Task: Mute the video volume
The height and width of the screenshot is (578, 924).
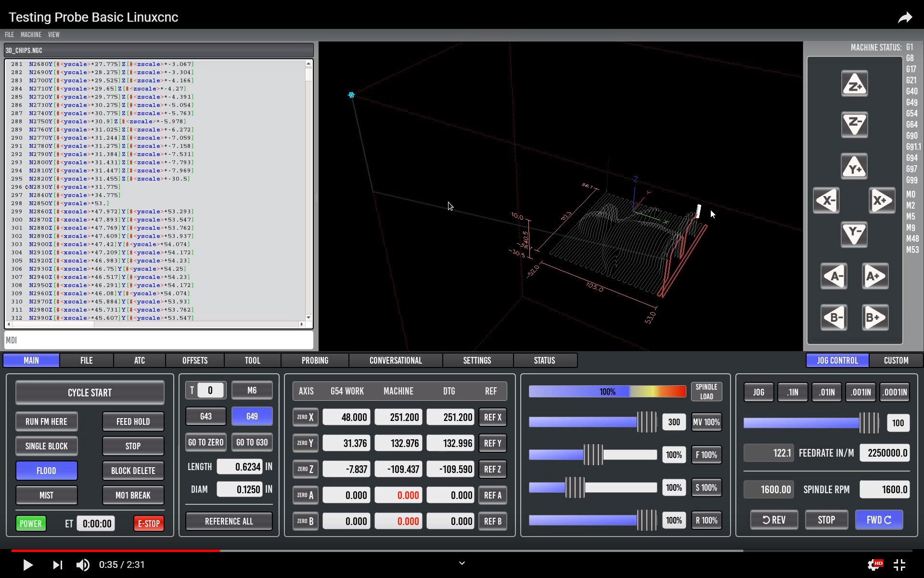Action: (x=83, y=565)
